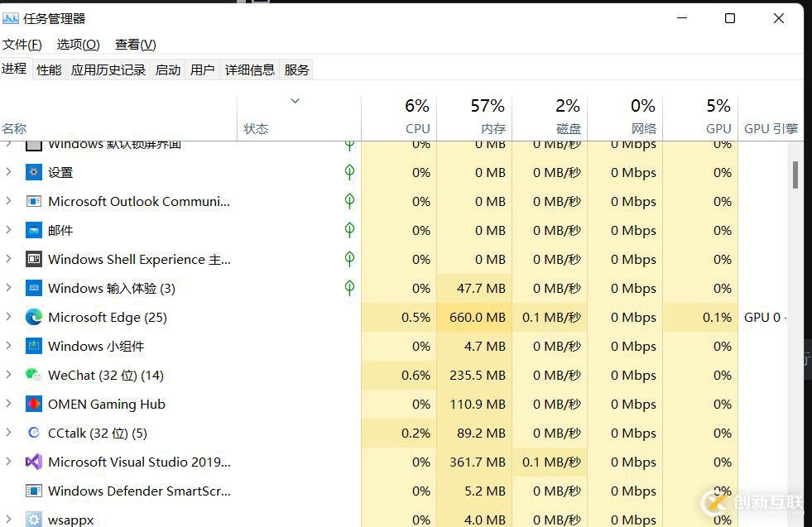Sort processes by 内存 column header
The width and height of the screenshot is (812, 527).
pyautogui.click(x=474, y=117)
